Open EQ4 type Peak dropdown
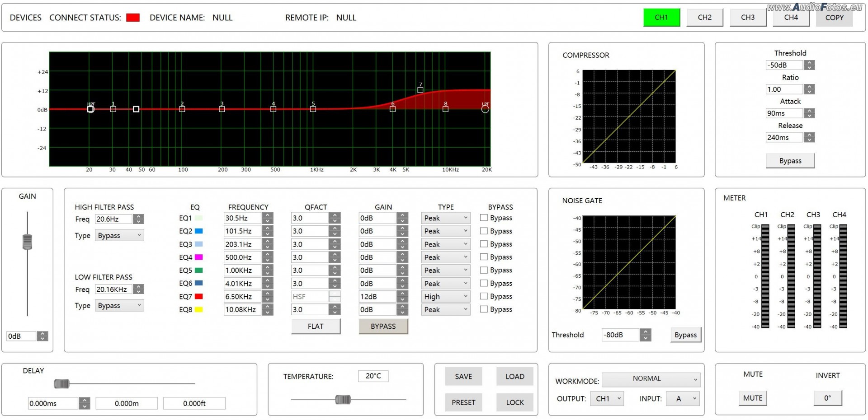This screenshot has width=868, height=420. (446, 257)
